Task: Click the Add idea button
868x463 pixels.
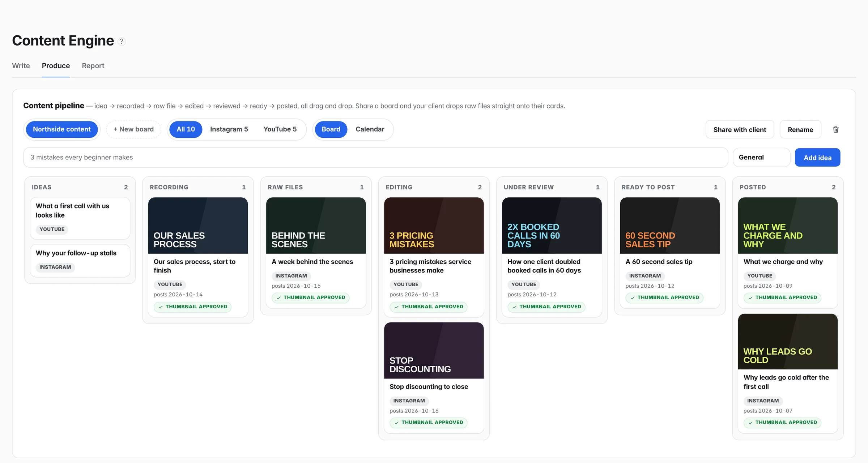Action: coord(817,158)
